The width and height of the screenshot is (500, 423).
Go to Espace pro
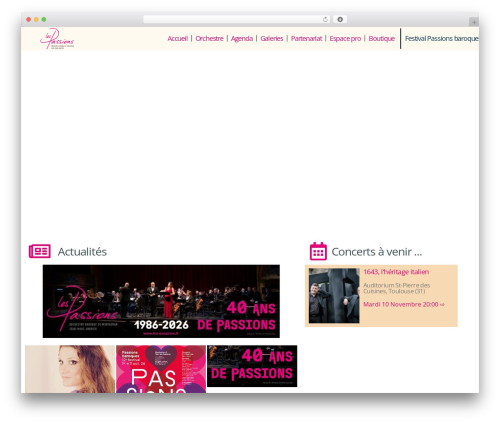click(x=345, y=39)
